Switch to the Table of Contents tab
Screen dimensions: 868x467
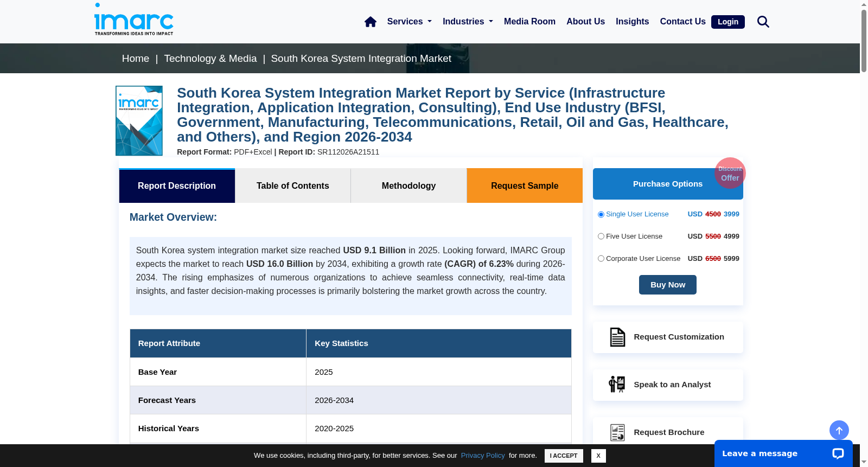[x=293, y=185]
